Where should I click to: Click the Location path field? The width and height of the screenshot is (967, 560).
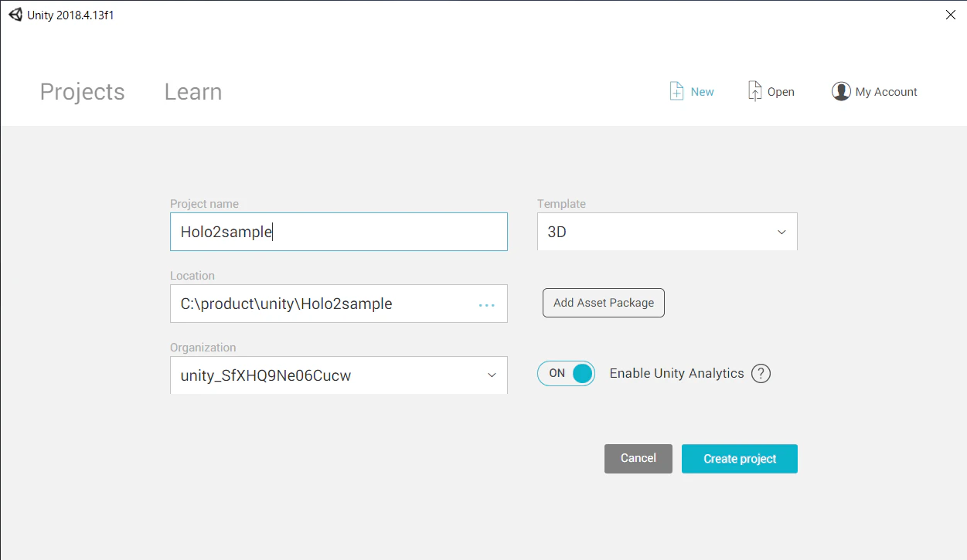point(339,304)
